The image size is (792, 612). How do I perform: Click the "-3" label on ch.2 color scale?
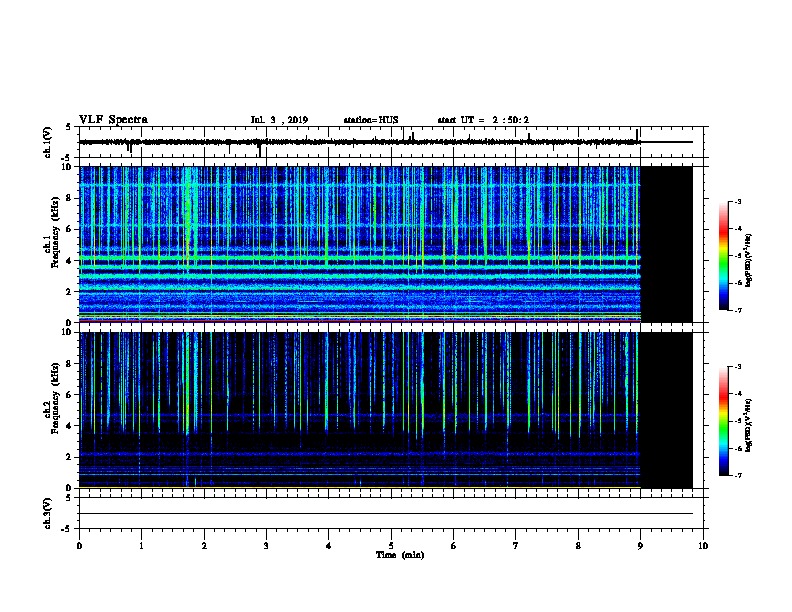[x=737, y=367]
